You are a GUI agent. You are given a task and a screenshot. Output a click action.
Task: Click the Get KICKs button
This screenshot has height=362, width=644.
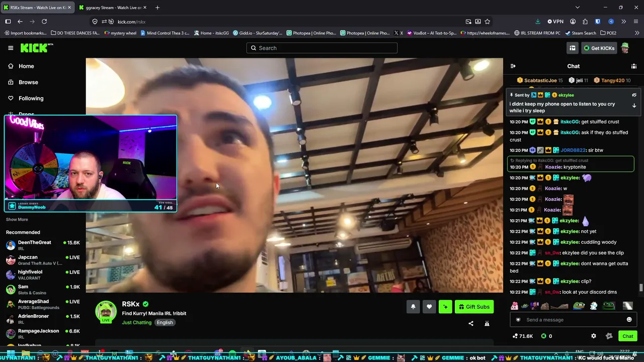tap(599, 48)
